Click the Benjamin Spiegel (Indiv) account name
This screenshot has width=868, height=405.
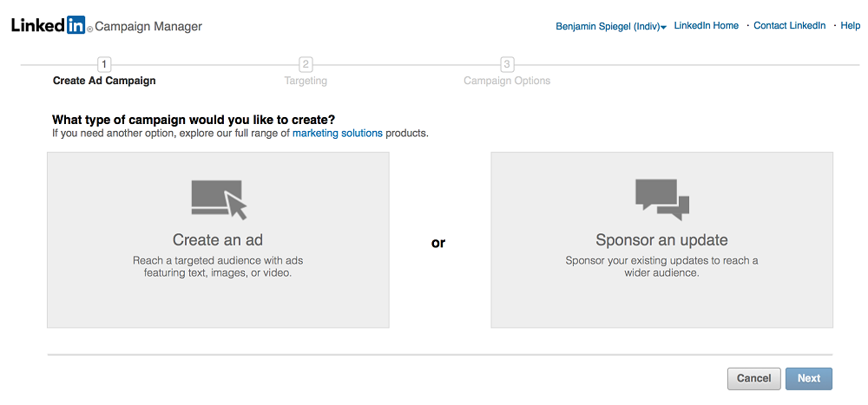tap(608, 27)
